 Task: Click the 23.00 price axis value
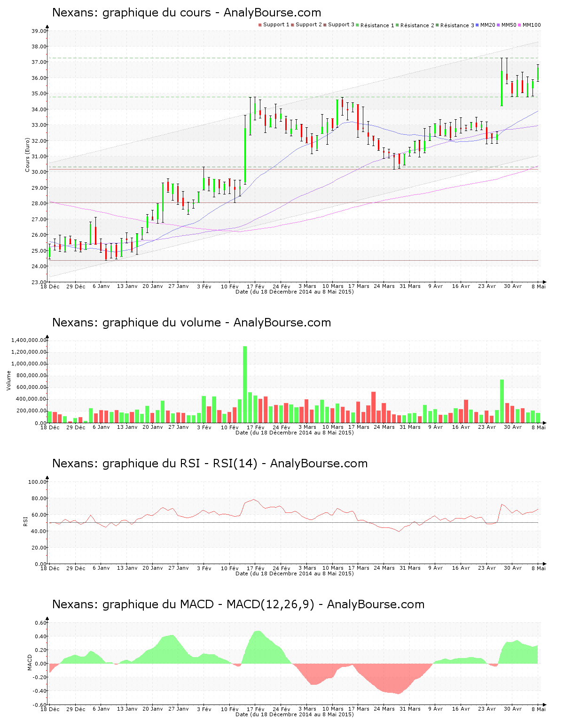[x=39, y=282]
